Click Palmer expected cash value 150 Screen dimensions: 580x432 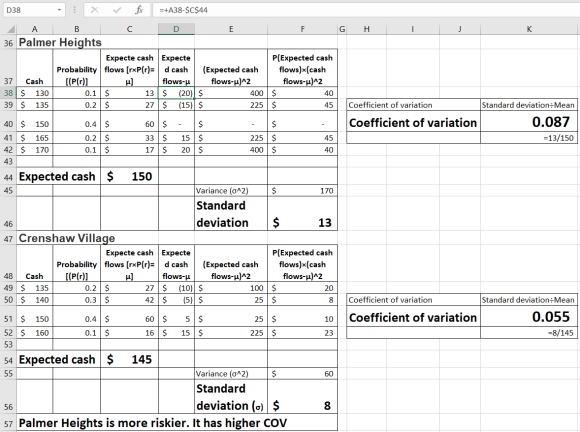(x=129, y=176)
